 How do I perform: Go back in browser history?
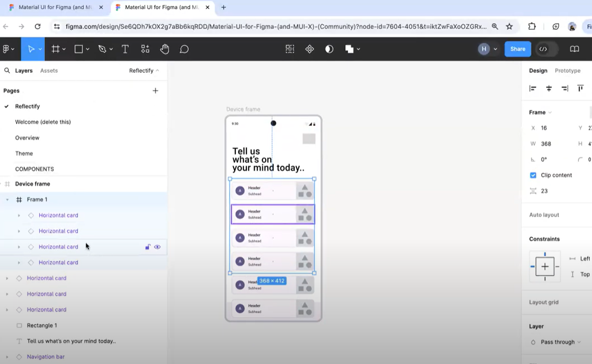click(x=6, y=26)
